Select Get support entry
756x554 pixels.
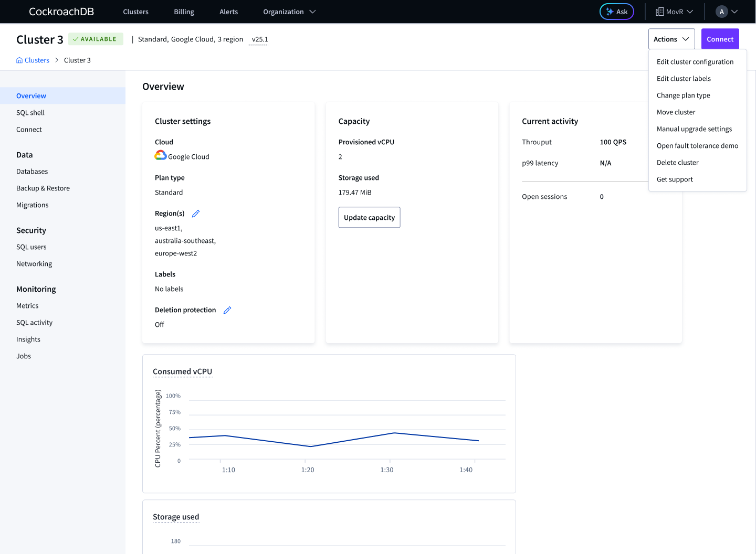675,179
